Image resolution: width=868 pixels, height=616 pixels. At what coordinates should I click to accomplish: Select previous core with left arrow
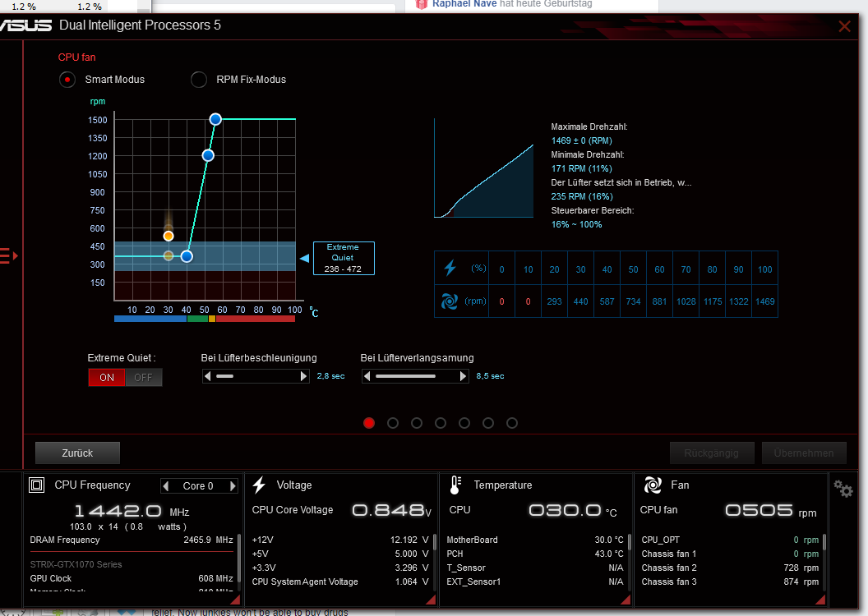point(165,486)
